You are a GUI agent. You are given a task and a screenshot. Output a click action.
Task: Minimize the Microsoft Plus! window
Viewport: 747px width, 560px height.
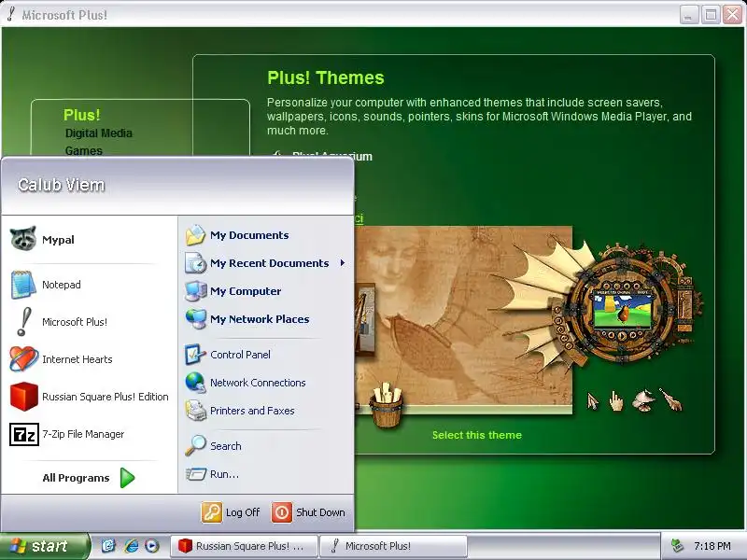pos(688,15)
